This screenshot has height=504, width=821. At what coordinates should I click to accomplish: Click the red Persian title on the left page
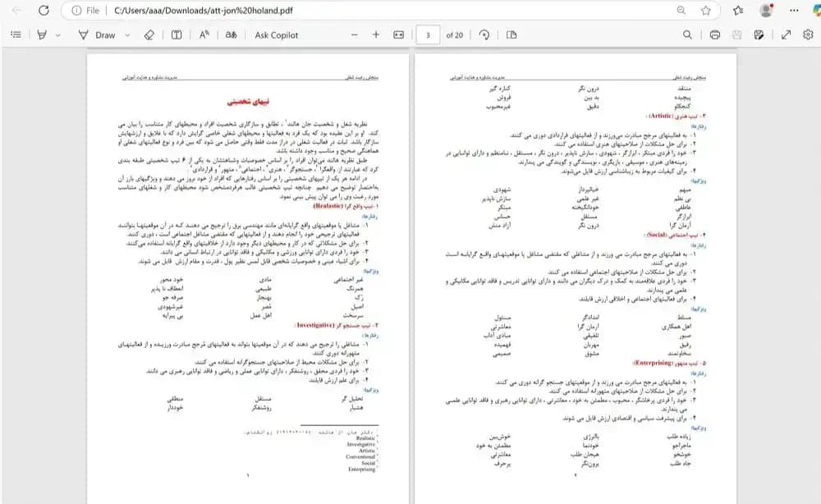tap(249, 102)
